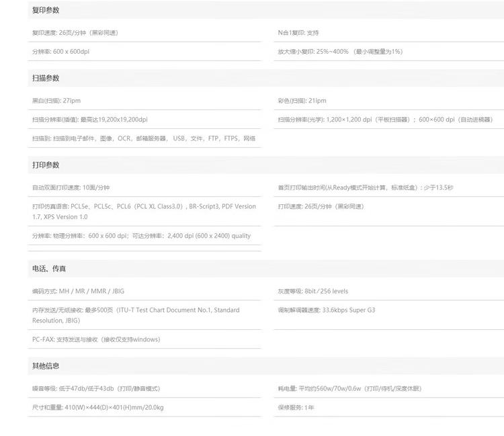Click the 首页打印输出时间 entry
504x436 pixels.
[x=365, y=187]
